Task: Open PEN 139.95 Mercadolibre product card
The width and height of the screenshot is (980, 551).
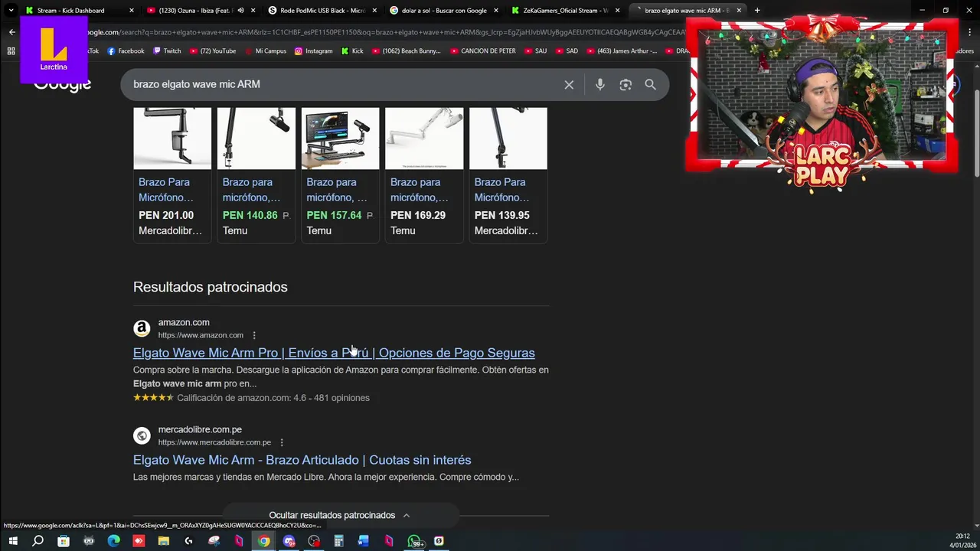Action: (508, 174)
